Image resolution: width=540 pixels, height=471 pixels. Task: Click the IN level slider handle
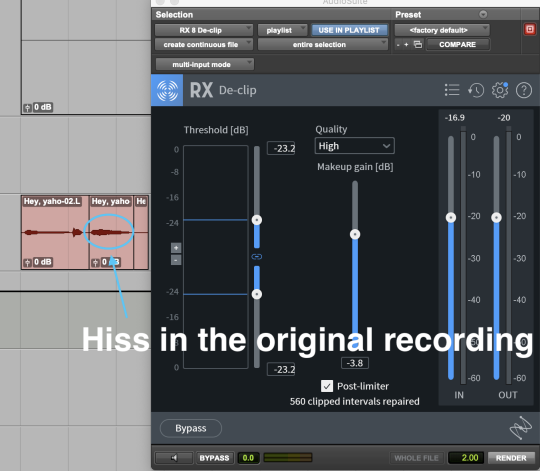click(x=451, y=217)
